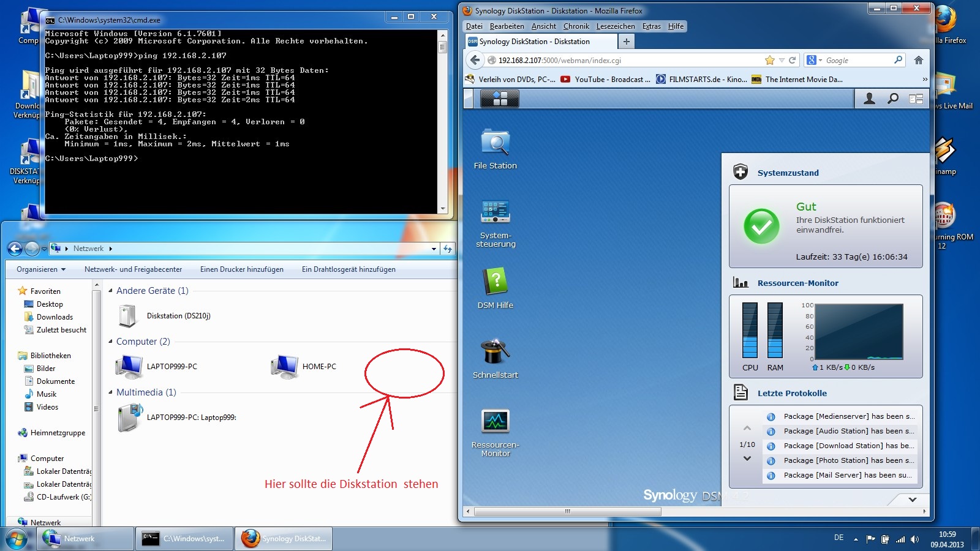Open network status tray icon
980x551 pixels.
900,539
